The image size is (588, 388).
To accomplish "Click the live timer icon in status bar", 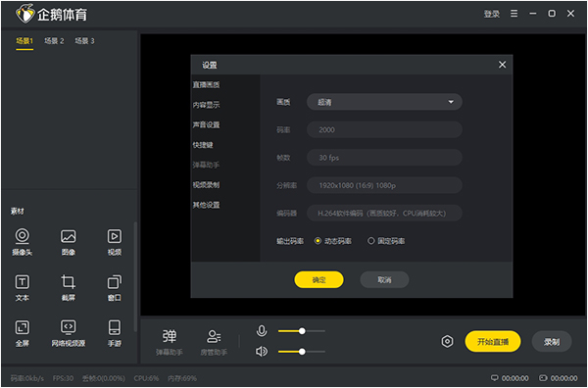I will 494,378.
